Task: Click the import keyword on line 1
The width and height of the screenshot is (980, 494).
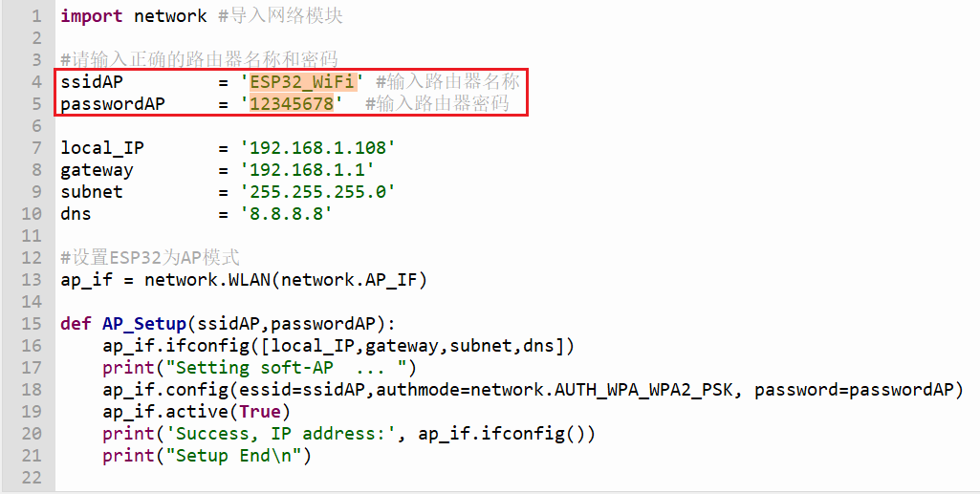Action: pos(91,16)
